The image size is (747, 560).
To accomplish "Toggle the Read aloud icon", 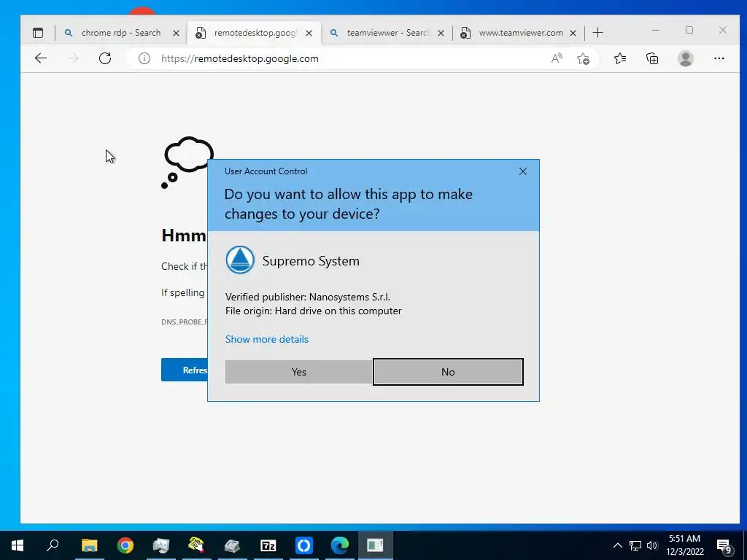I will [557, 58].
